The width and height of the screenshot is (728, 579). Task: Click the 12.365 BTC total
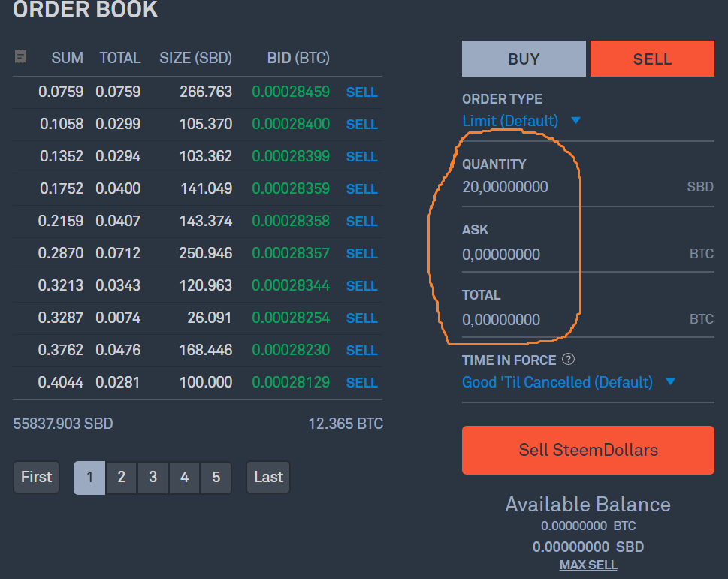pyautogui.click(x=346, y=424)
